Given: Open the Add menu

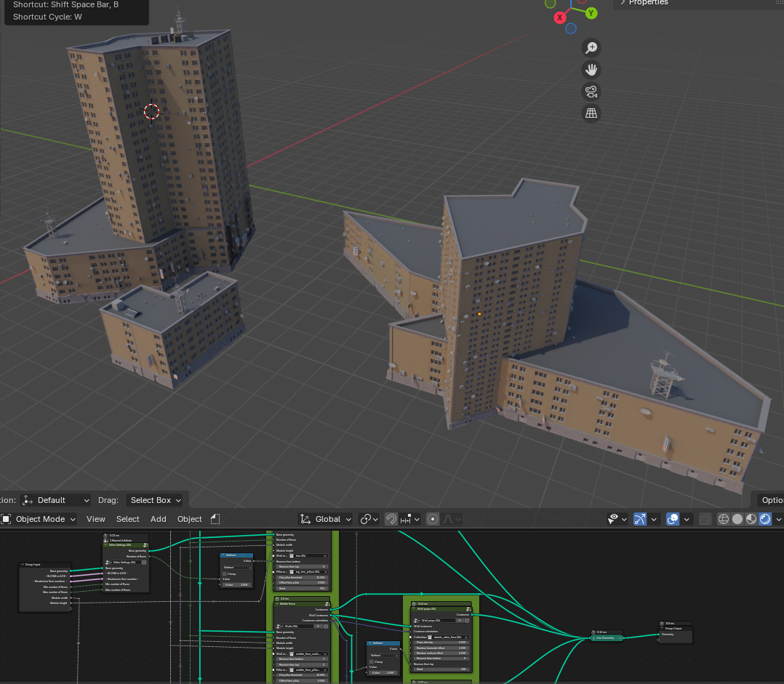Looking at the screenshot, I should pos(158,519).
